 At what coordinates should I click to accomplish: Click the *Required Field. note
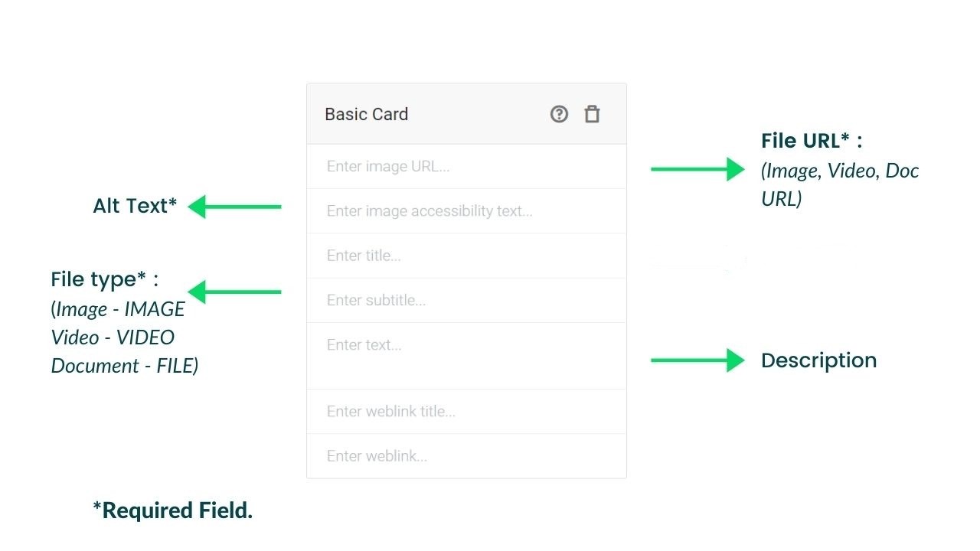click(173, 510)
